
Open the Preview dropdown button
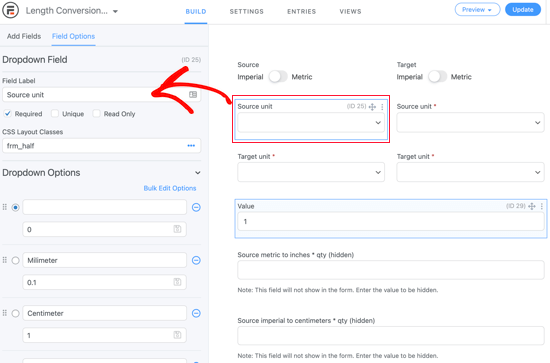[477, 9]
